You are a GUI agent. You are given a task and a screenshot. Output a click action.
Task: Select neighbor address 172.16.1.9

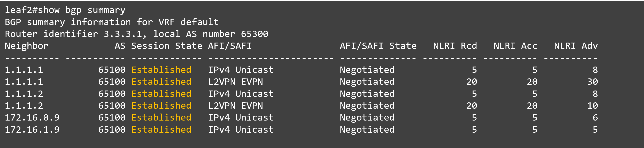pos(32,130)
